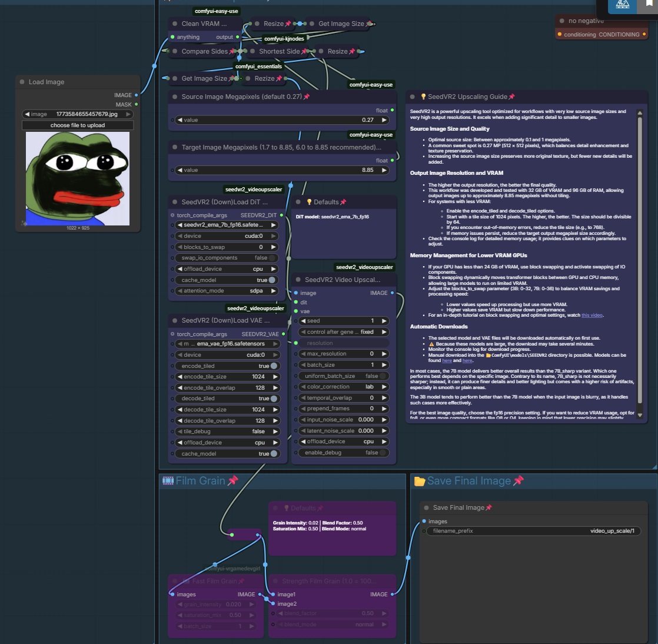The image size is (658, 644).
Task: Click the guide panel scrollbar down arrow
Action: point(640,415)
